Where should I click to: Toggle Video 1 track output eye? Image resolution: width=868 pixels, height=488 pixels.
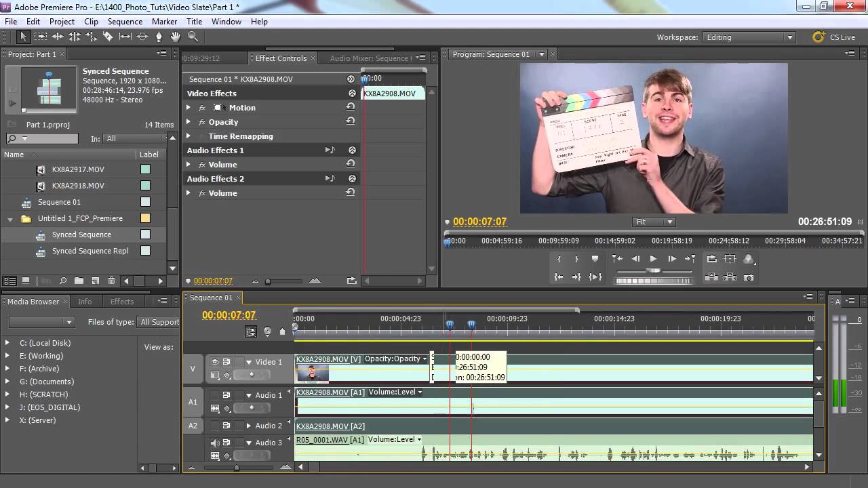(215, 362)
